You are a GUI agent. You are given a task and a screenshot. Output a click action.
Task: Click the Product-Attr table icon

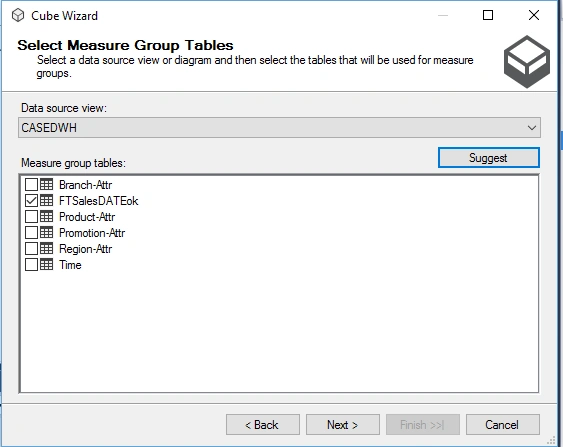click(46, 216)
